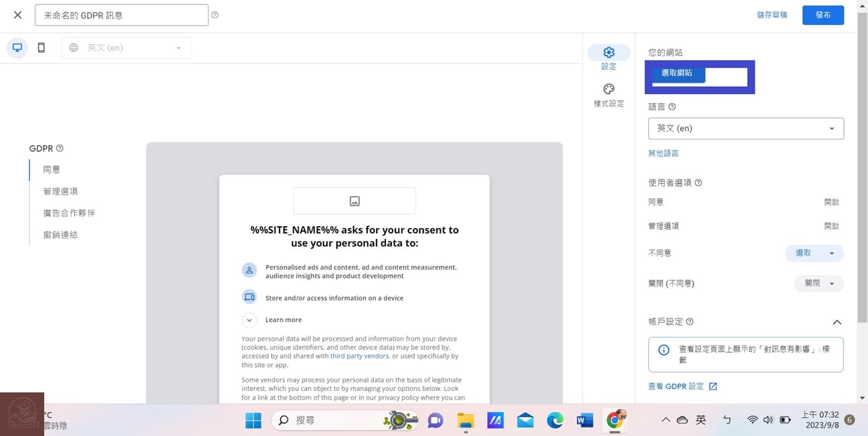Open the 英文 (en) language dropdown in settings
868x436 pixels.
(745, 128)
